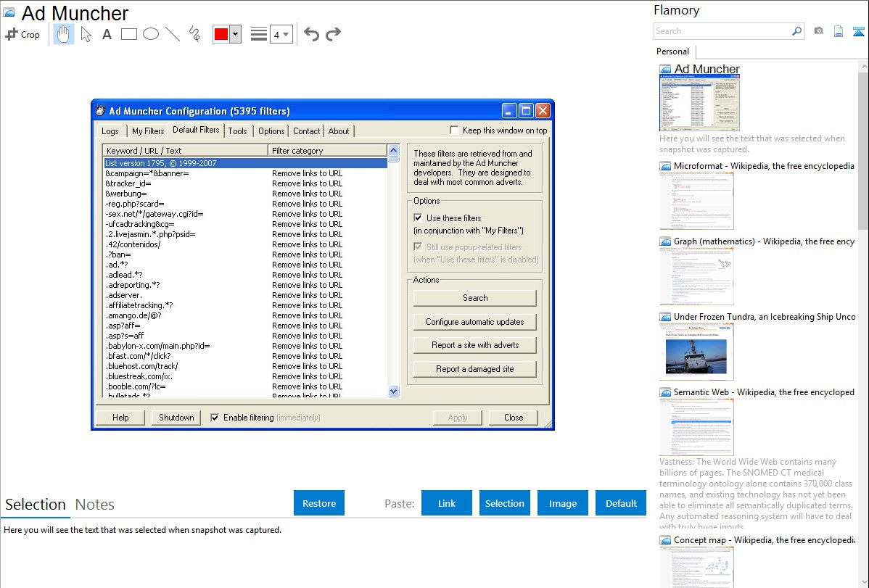
Task: Open the line width dropdown
Action: tap(281, 34)
